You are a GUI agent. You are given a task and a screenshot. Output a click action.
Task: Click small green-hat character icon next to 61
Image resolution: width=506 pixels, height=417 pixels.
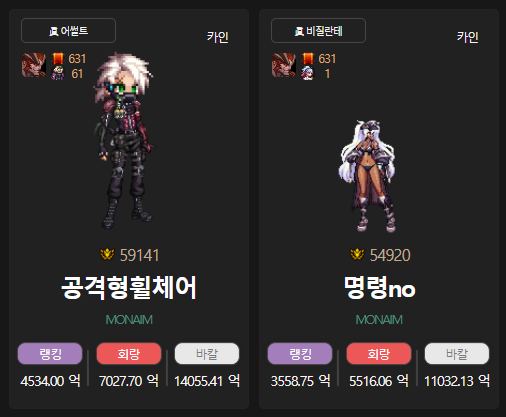click(58, 73)
